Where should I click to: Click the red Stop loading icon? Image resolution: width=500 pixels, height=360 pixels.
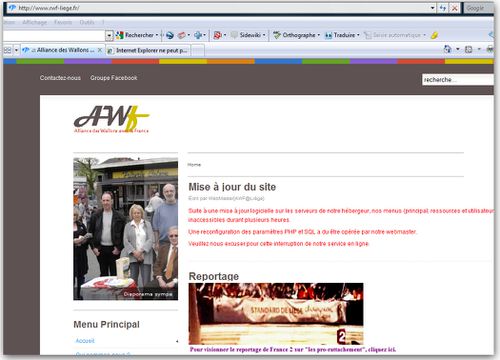pos(454,8)
